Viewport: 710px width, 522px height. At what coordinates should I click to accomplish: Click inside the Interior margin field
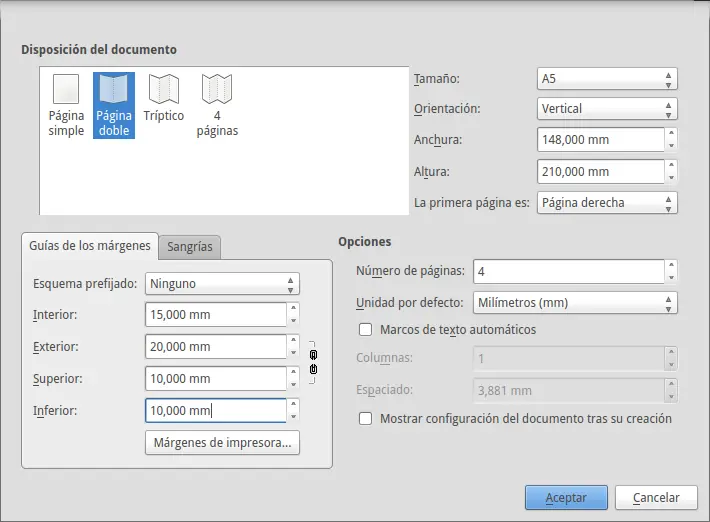[x=216, y=315]
